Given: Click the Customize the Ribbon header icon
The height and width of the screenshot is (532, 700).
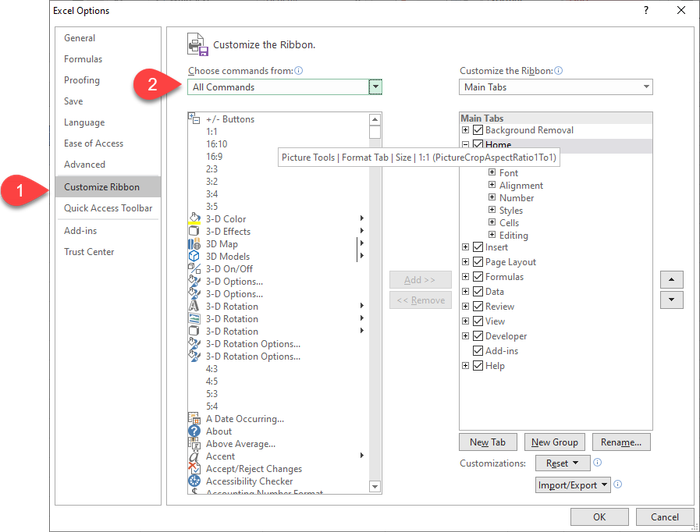Looking at the screenshot, I should pos(197,44).
